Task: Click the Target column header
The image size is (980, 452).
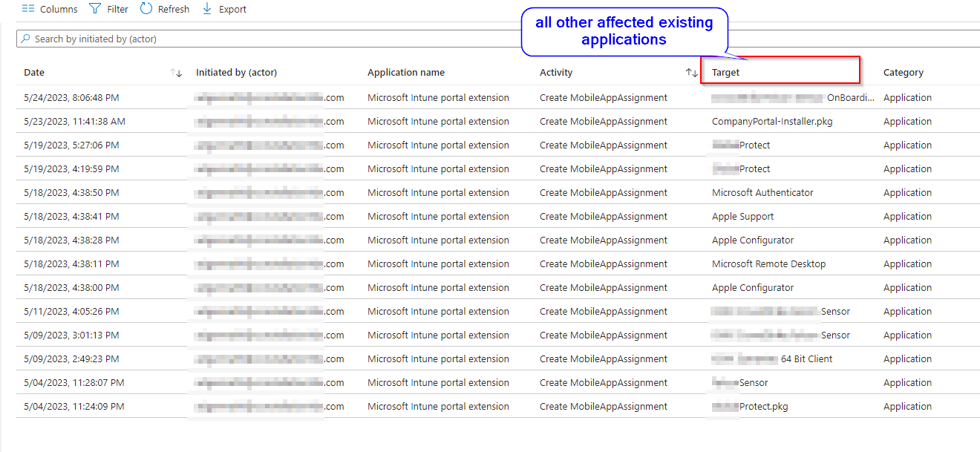Action: pyautogui.click(x=725, y=73)
